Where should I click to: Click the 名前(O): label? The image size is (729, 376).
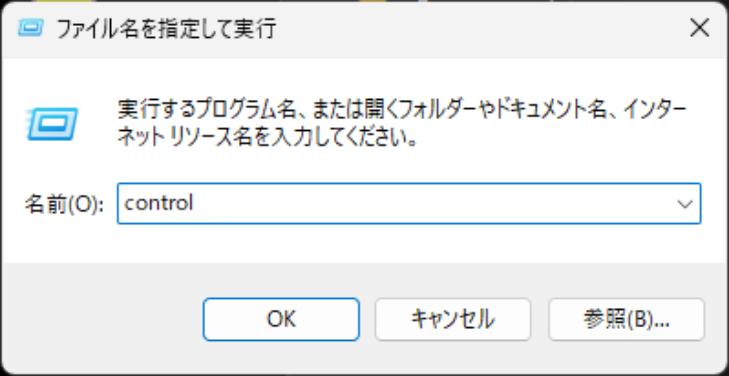click(64, 204)
